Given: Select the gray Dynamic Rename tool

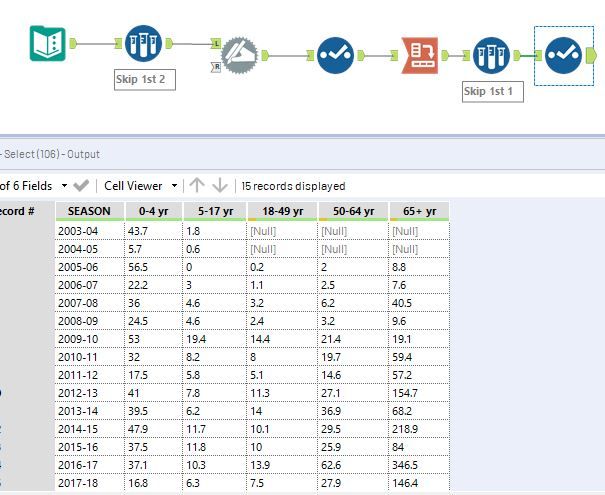Looking at the screenshot, I should click(x=239, y=53).
